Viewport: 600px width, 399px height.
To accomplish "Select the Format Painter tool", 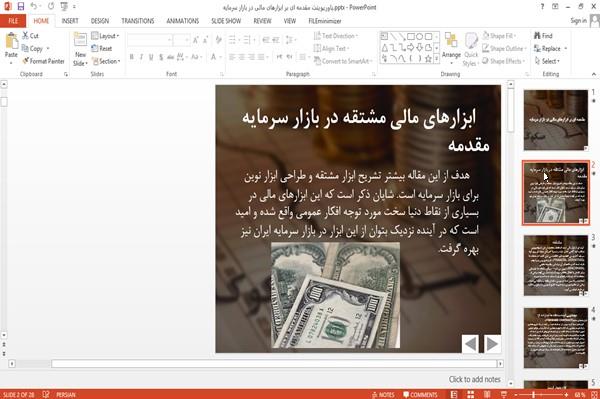I will pyautogui.click(x=43, y=61).
